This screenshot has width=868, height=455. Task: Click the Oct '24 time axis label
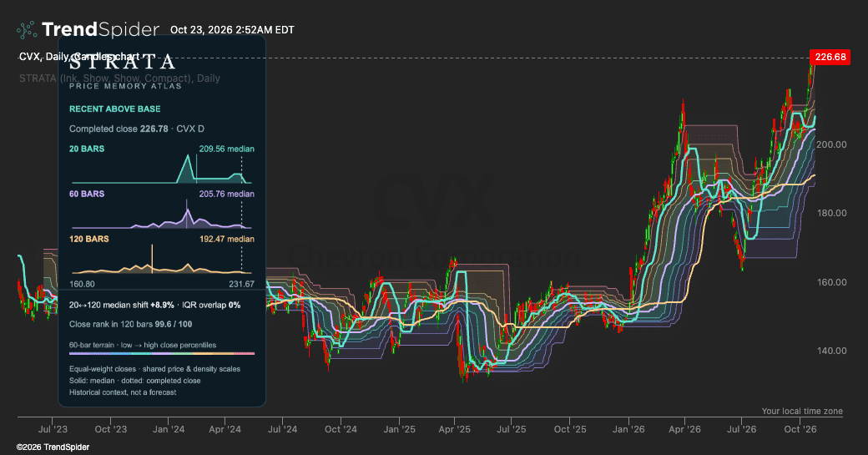click(341, 429)
